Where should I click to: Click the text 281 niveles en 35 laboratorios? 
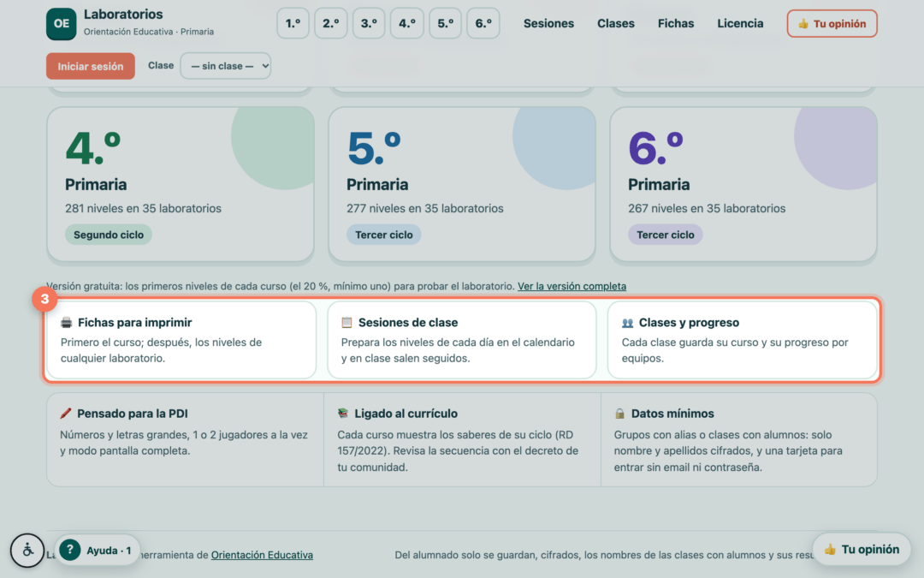tap(143, 208)
